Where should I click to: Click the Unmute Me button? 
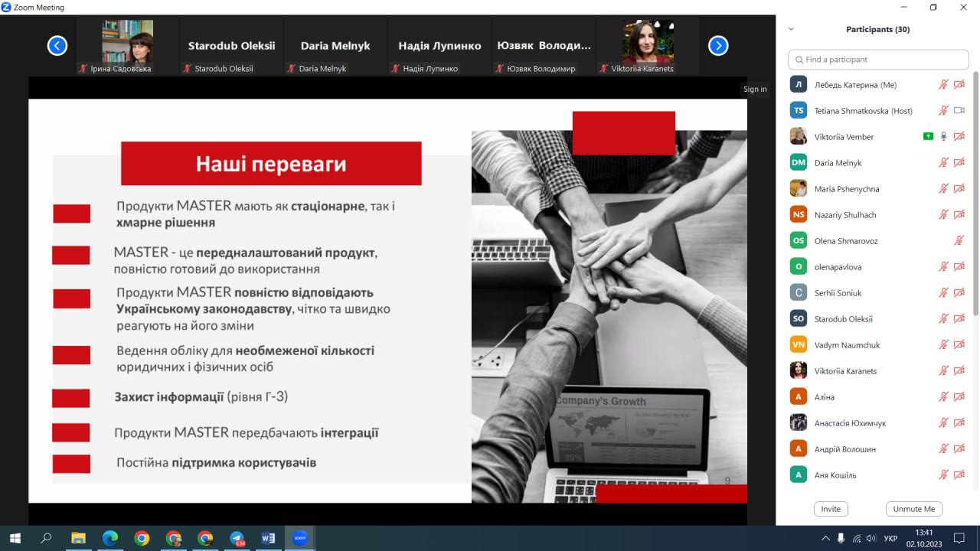click(914, 508)
